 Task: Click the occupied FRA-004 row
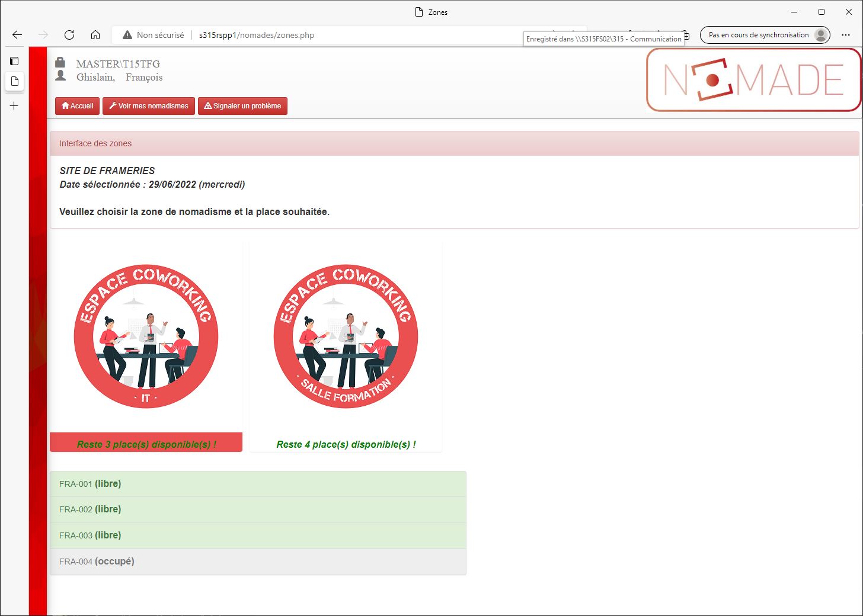coord(258,562)
